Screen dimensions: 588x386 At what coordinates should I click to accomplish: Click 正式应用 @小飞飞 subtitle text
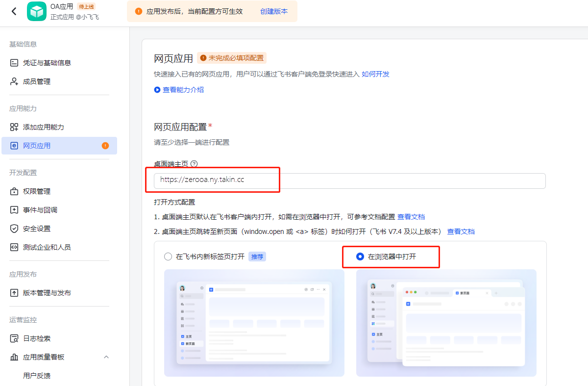point(74,17)
